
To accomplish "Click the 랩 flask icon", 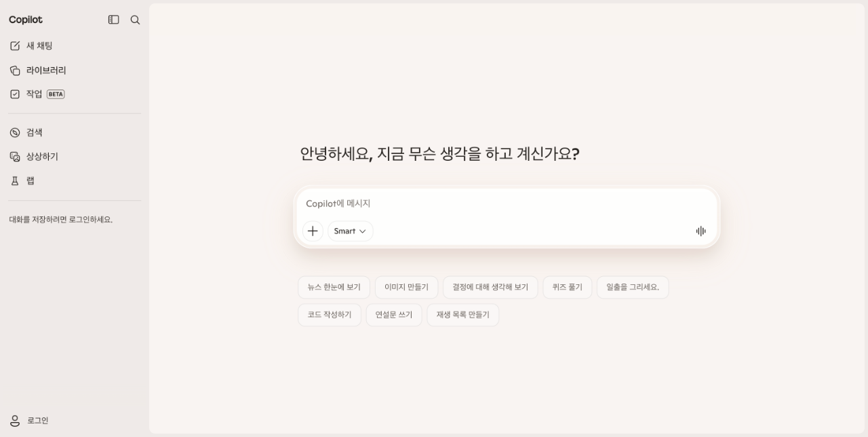I will 15,181.
